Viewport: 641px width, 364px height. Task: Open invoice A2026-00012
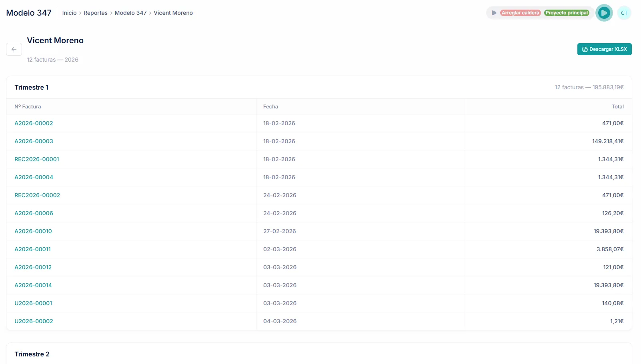(33, 267)
